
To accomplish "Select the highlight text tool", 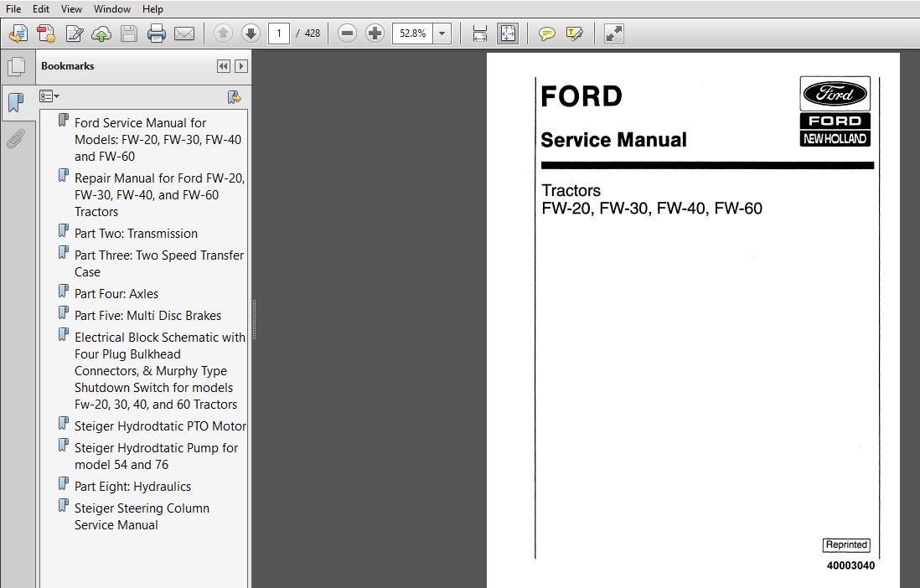I will pyautogui.click(x=575, y=34).
